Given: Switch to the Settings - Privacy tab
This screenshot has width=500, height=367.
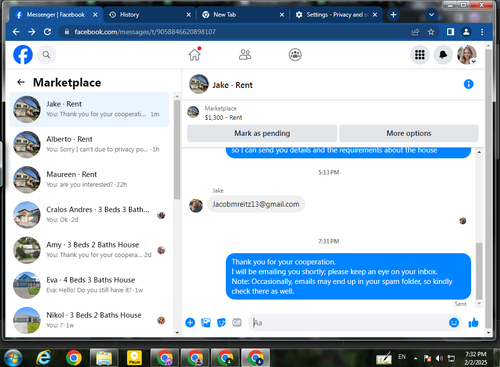Looking at the screenshot, I should [x=337, y=15].
